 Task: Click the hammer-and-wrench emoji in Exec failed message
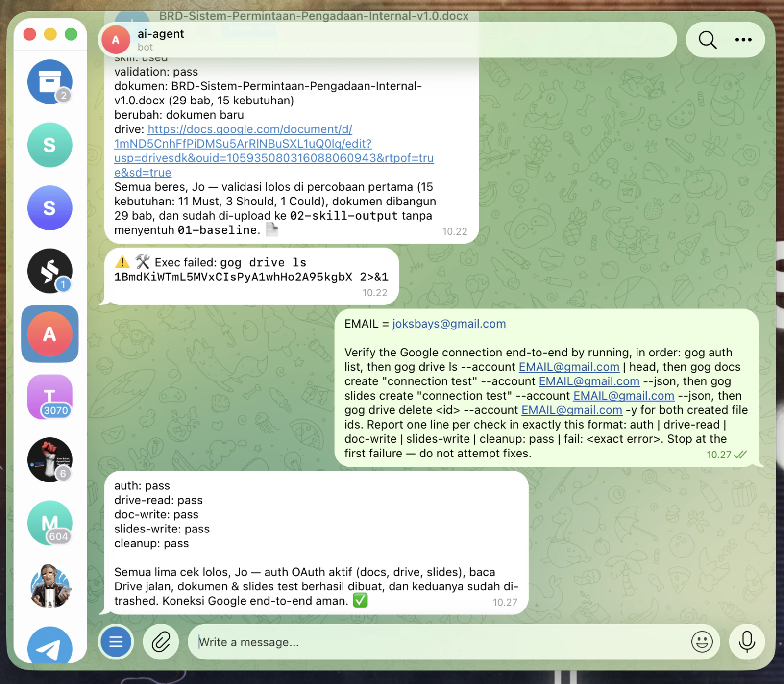pyautogui.click(x=143, y=262)
